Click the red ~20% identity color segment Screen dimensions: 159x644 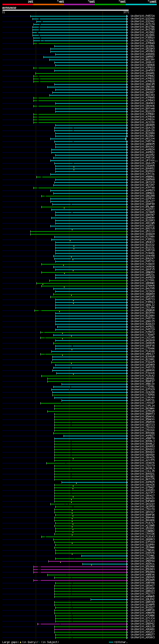18,4
